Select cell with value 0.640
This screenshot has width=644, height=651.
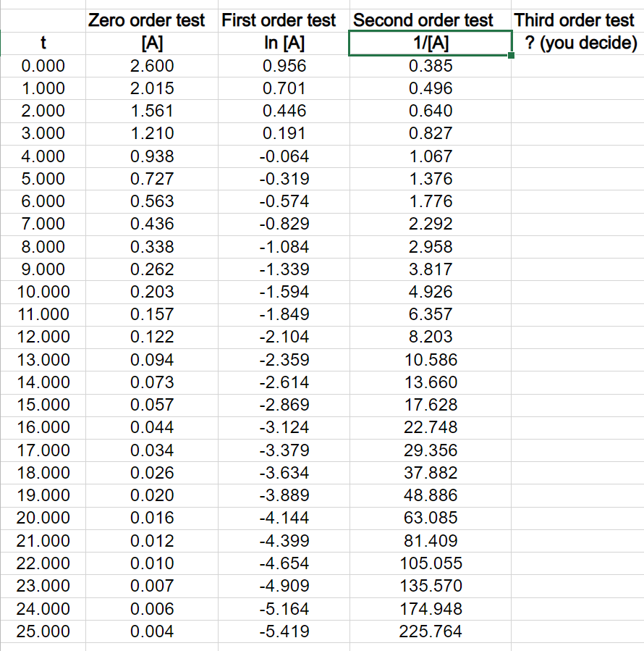[x=431, y=111]
